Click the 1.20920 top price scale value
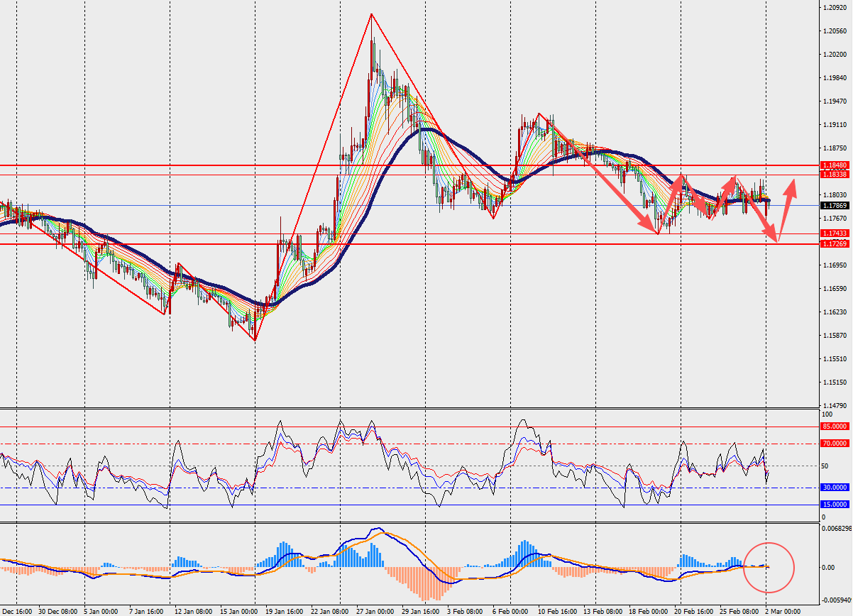The height and width of the screenshot is (616, 853). coord(835,8)
